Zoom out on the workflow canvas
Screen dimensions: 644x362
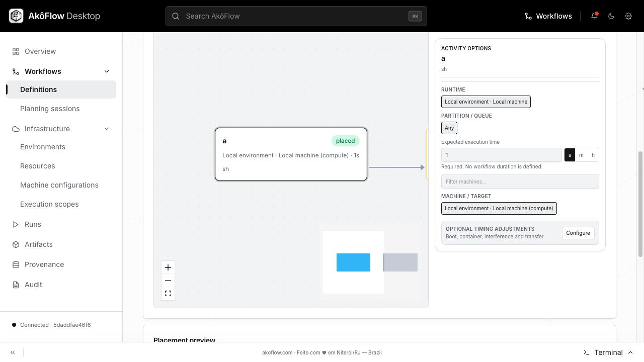[x=168, y=281]
